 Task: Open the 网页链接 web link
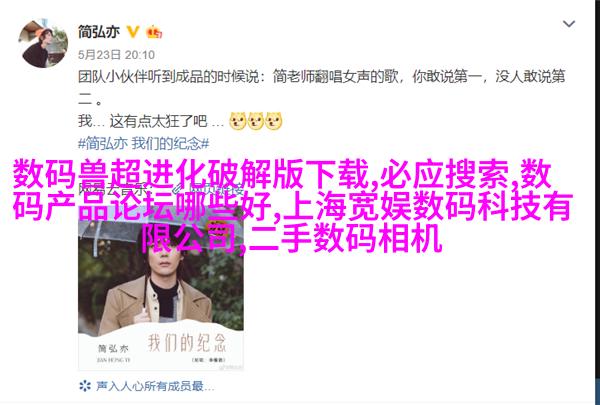coord(216,189)
